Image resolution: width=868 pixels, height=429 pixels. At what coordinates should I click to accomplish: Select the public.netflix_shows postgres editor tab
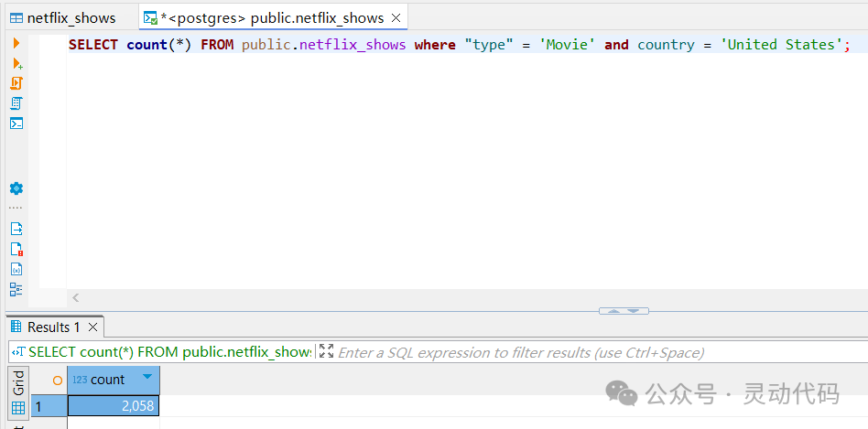(272, 18)
